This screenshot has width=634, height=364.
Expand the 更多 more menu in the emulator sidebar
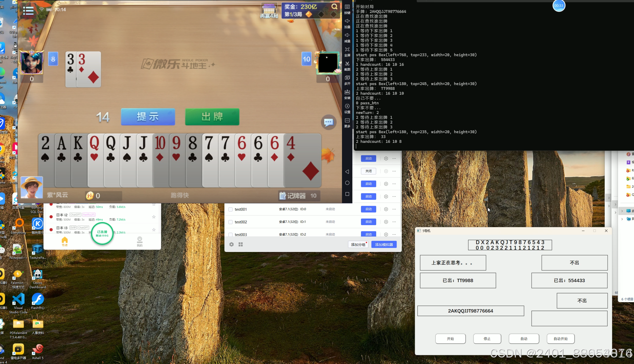tap(347, 121)
